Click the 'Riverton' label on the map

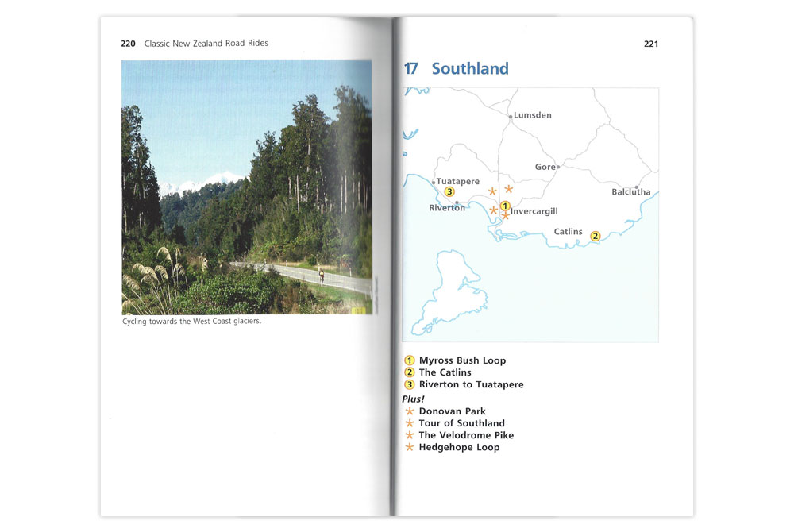(x=447, y=207)
